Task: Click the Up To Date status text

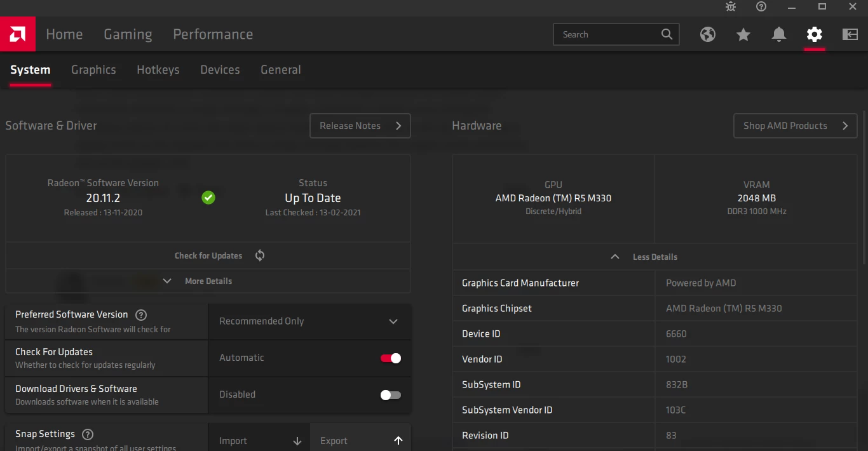Action: (x=313, y=198)
